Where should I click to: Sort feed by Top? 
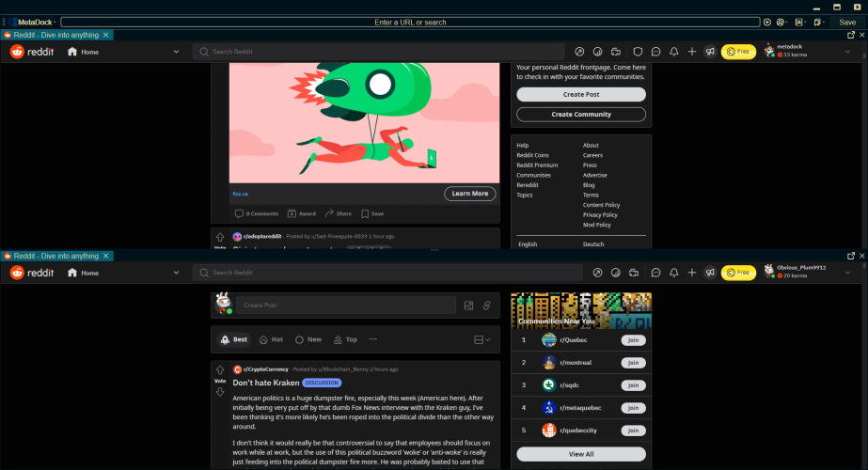click(345, 340)
